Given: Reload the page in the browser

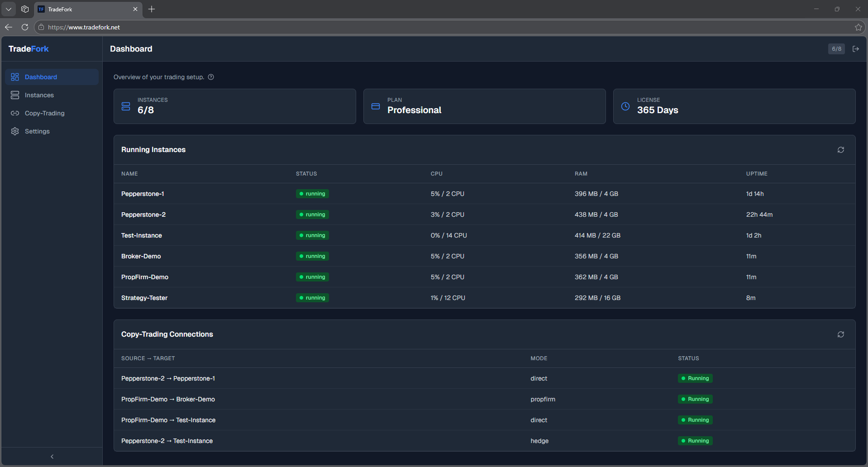Looking at the screenshot, I should tap(25, 27).
